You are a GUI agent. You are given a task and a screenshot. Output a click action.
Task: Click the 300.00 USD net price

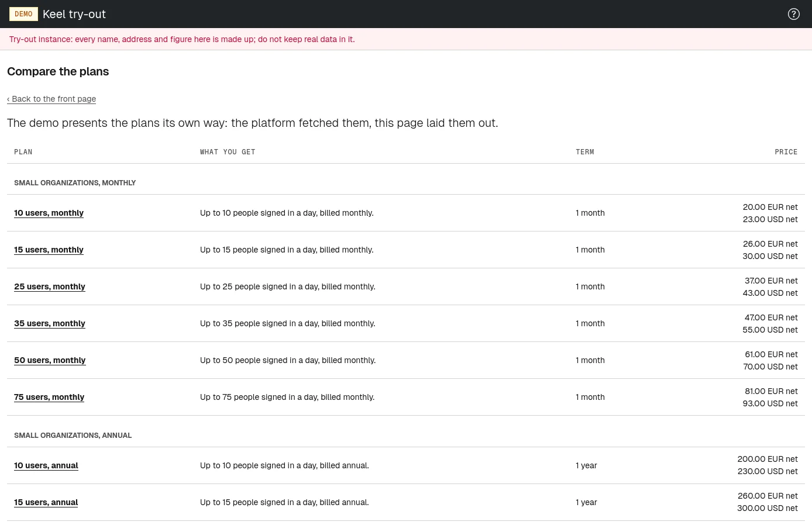point(768,508)
